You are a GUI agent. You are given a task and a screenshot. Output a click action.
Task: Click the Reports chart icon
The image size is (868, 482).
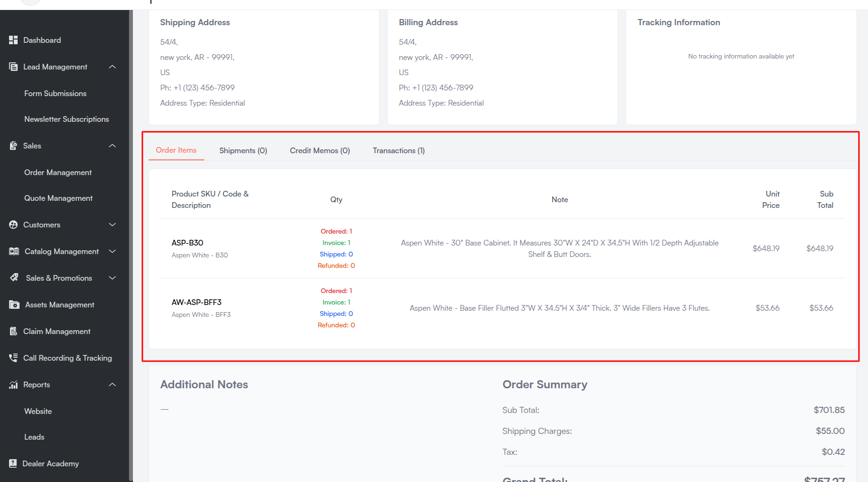pos(13,384)
